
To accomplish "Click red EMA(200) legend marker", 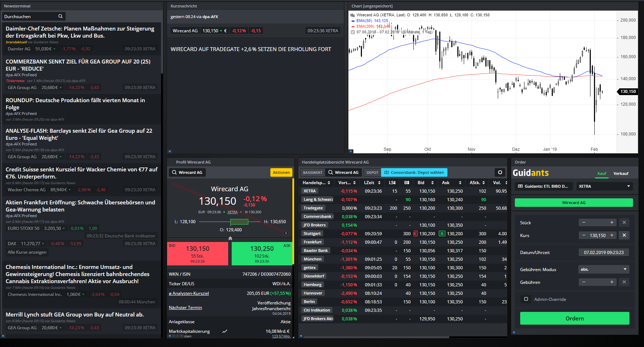I will pyautogui.click(x=353, y=26).
